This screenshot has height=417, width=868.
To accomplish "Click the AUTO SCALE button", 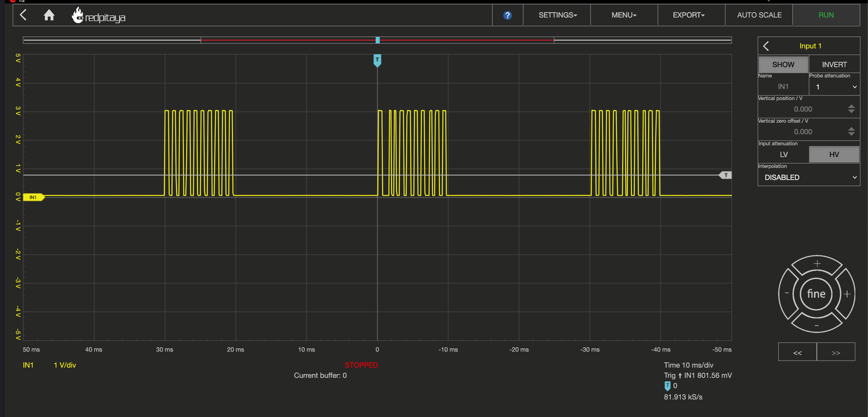I will [759, 15].
